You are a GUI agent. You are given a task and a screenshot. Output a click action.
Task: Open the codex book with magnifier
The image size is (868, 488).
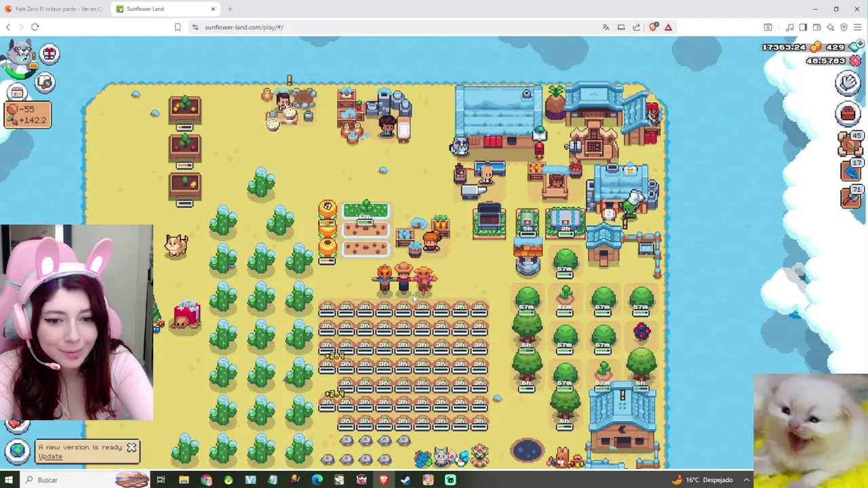tap(45, 82)
